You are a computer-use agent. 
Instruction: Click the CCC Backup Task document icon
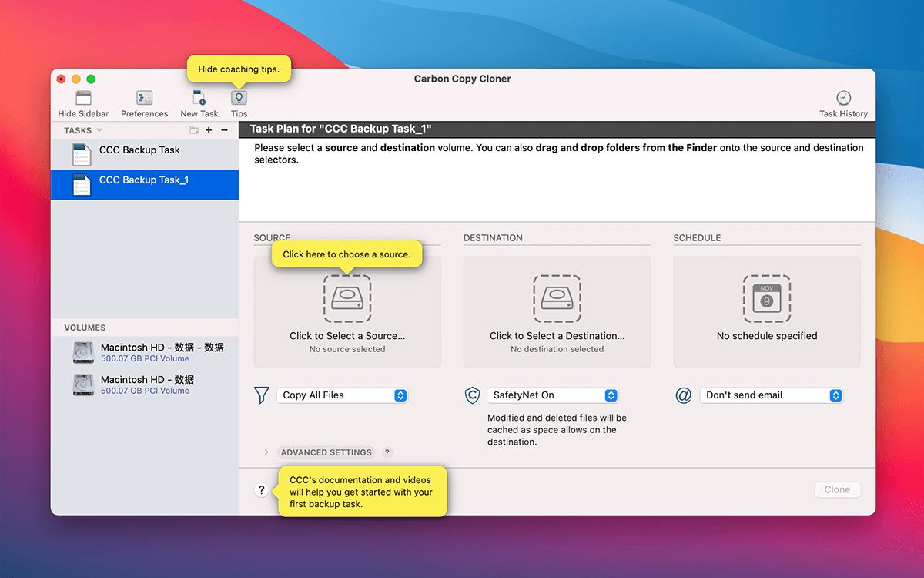[x=82, y=155]
